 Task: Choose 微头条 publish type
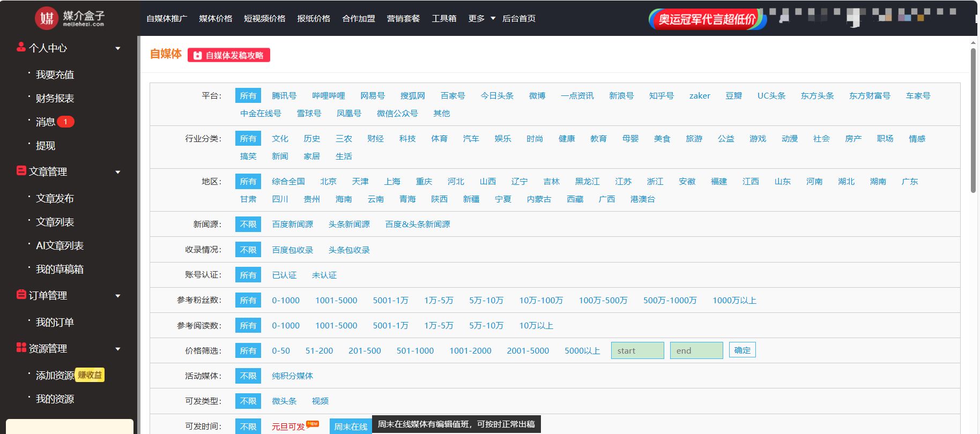pos(284,401)
